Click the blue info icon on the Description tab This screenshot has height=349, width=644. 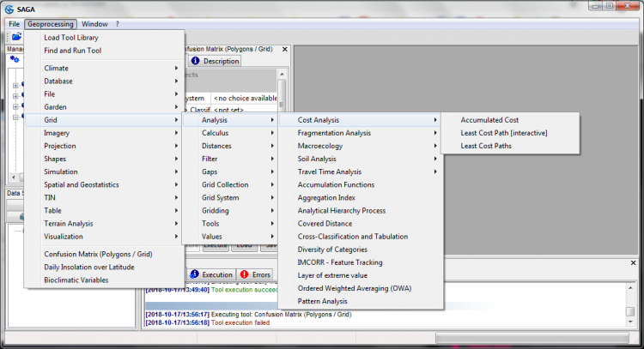point(195,61)
